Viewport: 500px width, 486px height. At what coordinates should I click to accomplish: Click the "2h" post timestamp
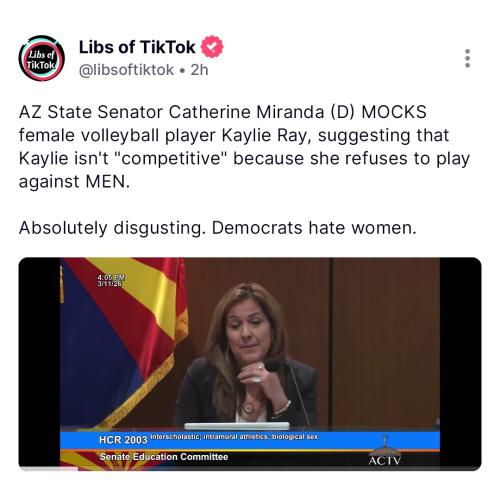click(x=199, y=70)
